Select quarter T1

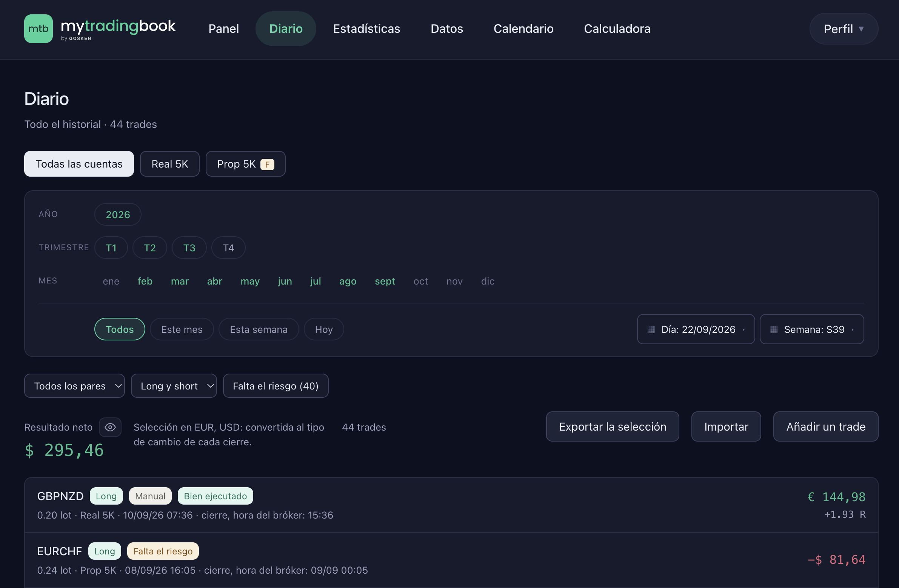[x=111, y=248]
